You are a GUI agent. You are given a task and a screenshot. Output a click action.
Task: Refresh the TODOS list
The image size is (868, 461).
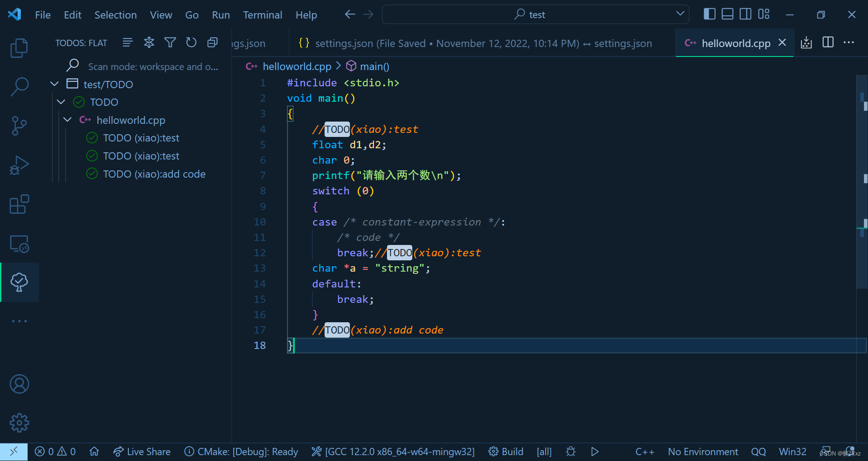click(191, 42)
